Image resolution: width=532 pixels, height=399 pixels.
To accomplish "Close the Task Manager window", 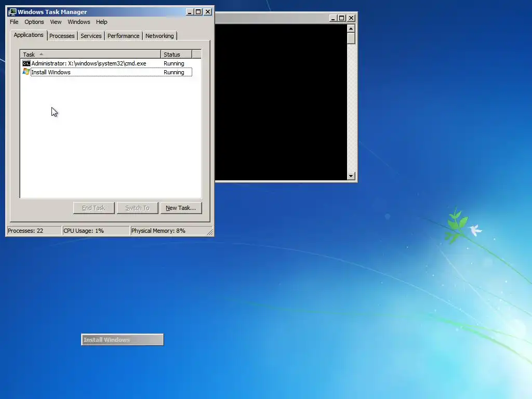I will point(208,12).
